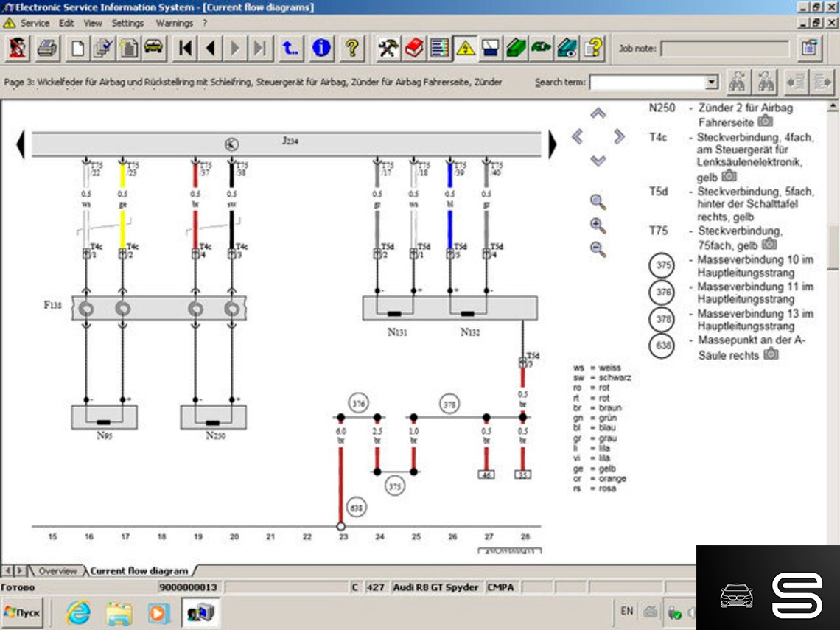Click the printer icon in the toolbar
This screenshot has width=840, height=630.
point(47,49)
